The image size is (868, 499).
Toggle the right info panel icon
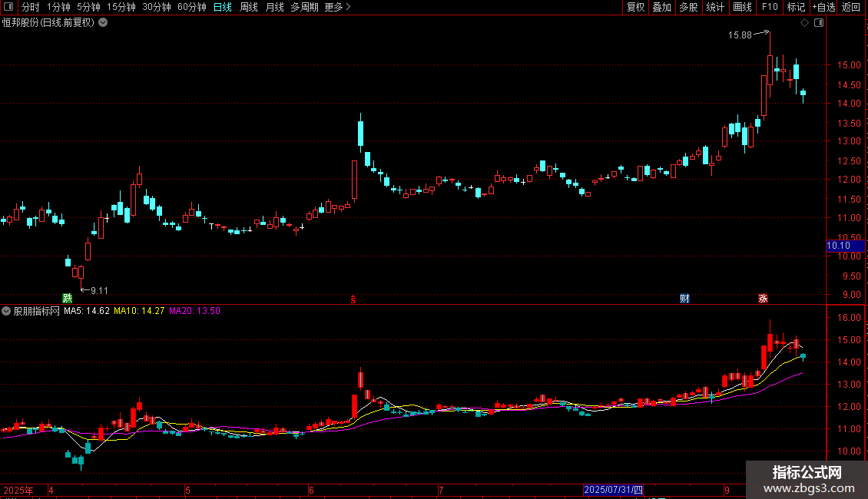(819, 23)
